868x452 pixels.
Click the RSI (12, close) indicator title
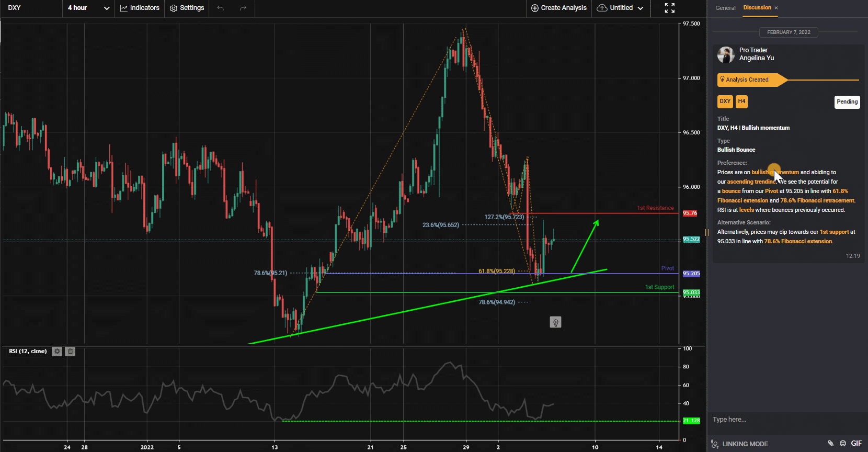tap(28, 351)
